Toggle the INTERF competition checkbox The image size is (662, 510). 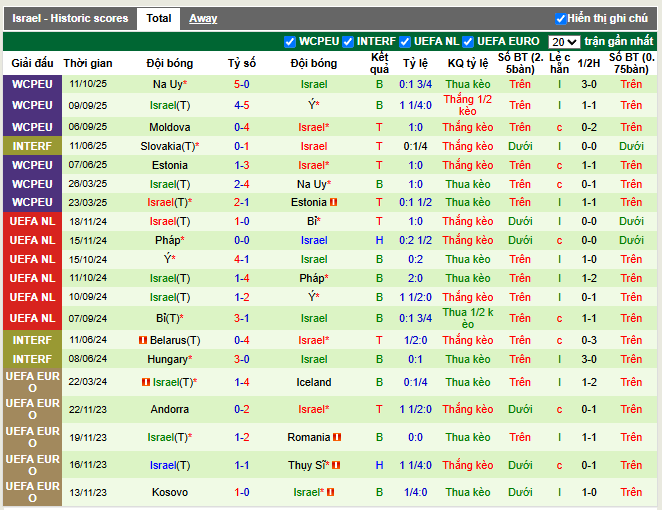tap(348, 42)
